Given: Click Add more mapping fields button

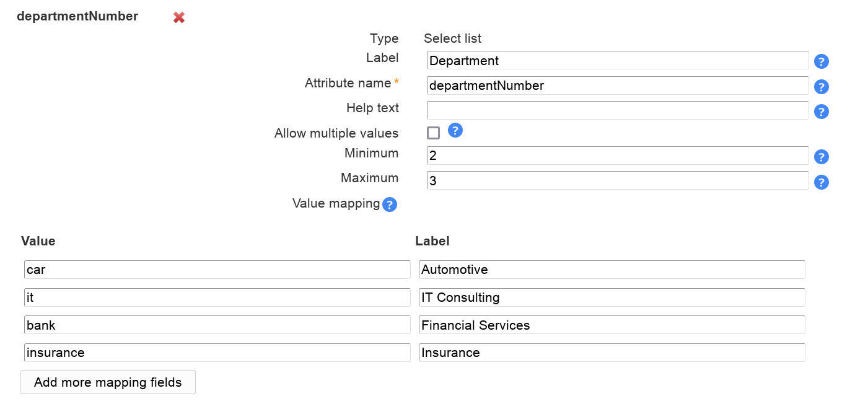Looking at the screenshot, I should (x=108, y=382).
